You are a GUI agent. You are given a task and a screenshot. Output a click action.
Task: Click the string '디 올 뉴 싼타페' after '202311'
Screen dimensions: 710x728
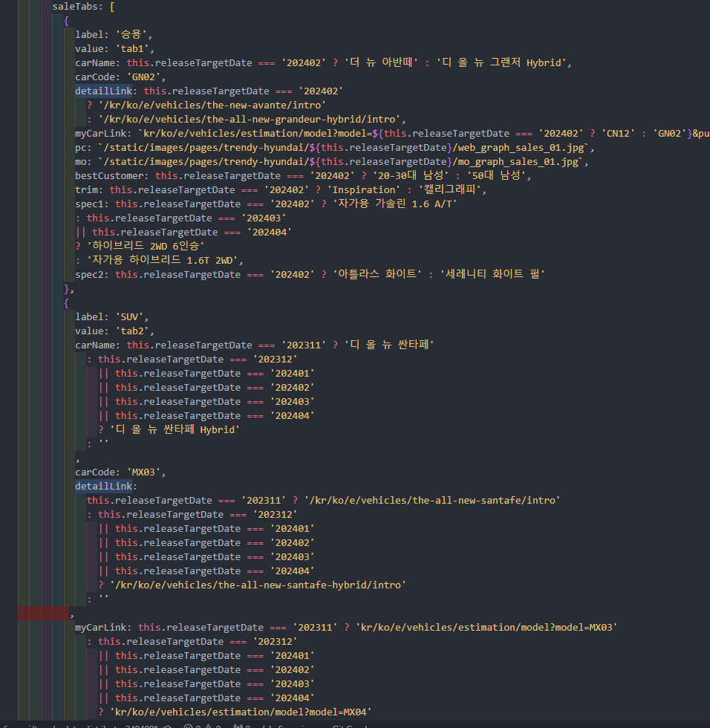(x=389, y=345)
